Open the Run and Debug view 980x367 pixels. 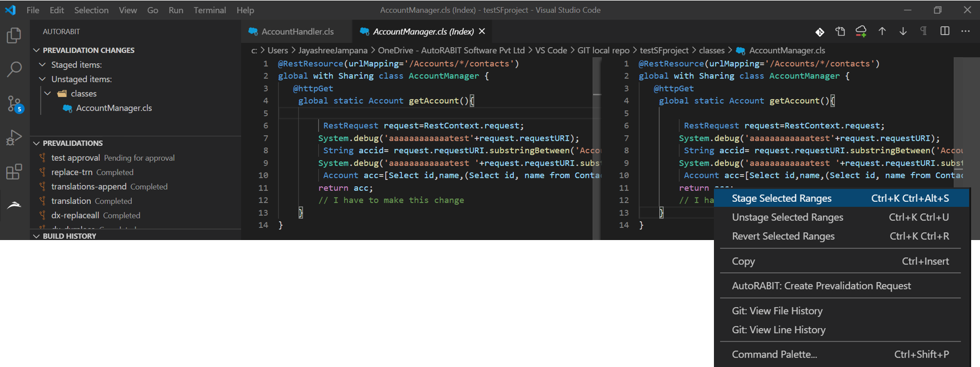coord(14,137)
